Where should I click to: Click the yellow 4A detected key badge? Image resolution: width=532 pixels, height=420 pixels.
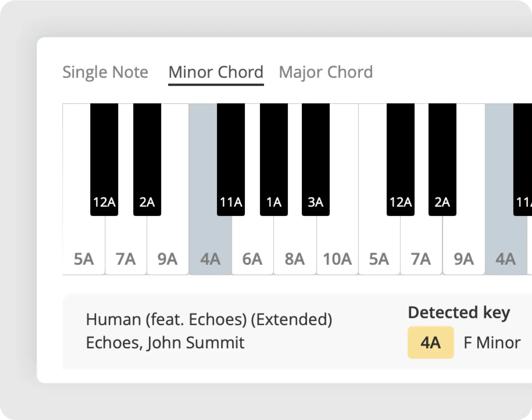[430, 343]
